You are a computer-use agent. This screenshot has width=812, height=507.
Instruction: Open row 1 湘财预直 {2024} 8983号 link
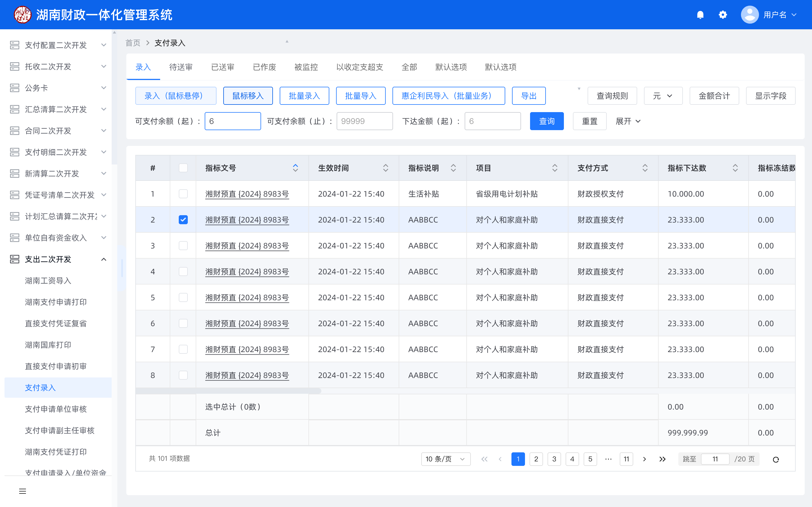247,194
